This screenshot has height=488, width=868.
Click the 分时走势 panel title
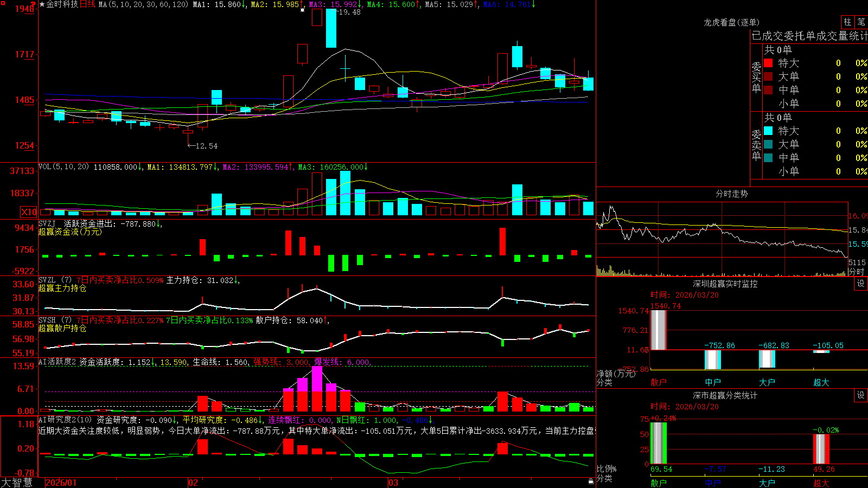(x=731, y=194)
